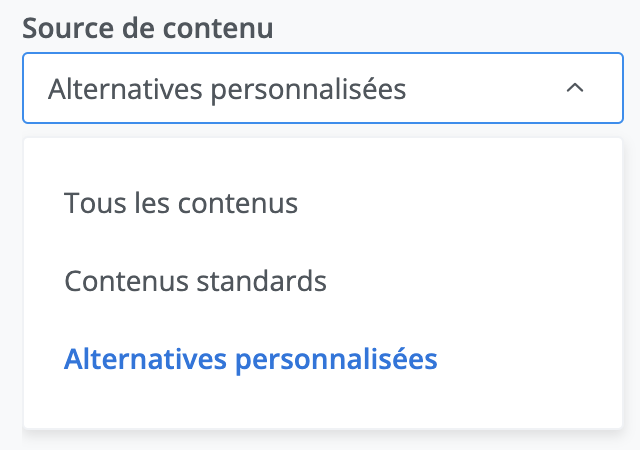Click the 'Source de contenu' label
Screen dimensions: 640x450
click(148, 27)
